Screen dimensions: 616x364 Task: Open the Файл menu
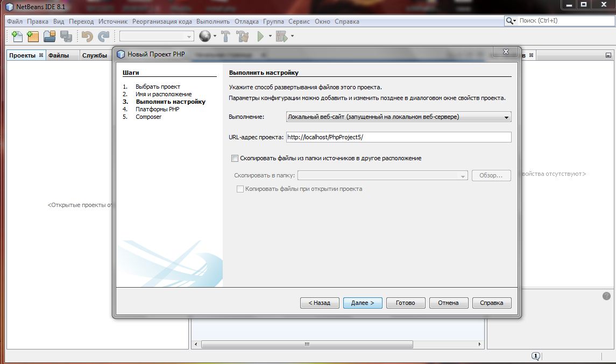click(15, 22)
